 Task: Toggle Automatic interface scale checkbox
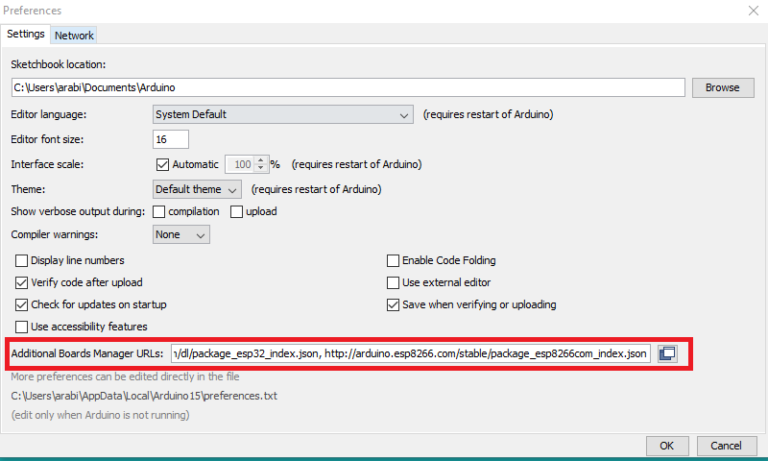coord(163,164)
